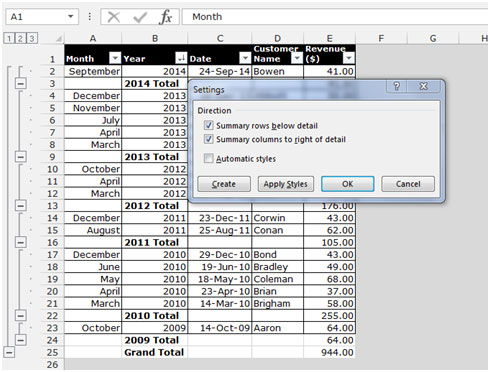Click the Apply Styles button
This screenshot has height=372, width=490.
286,184
